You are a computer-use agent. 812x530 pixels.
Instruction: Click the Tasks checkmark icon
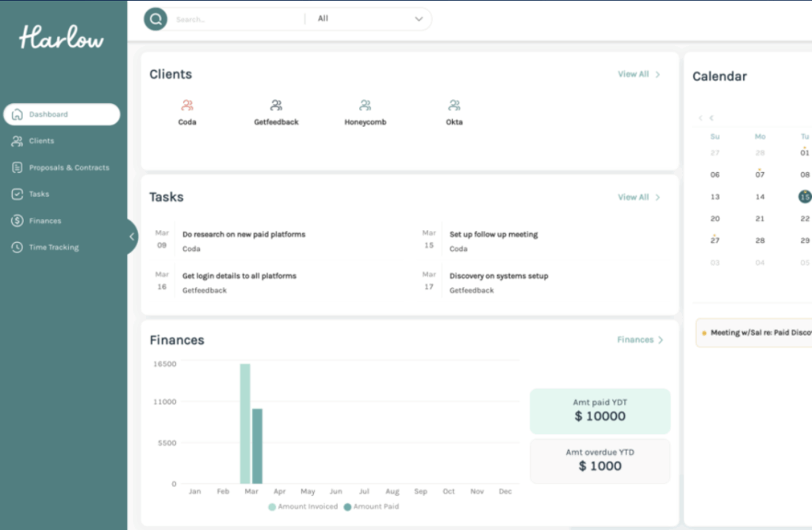click(x=17, y=194)
